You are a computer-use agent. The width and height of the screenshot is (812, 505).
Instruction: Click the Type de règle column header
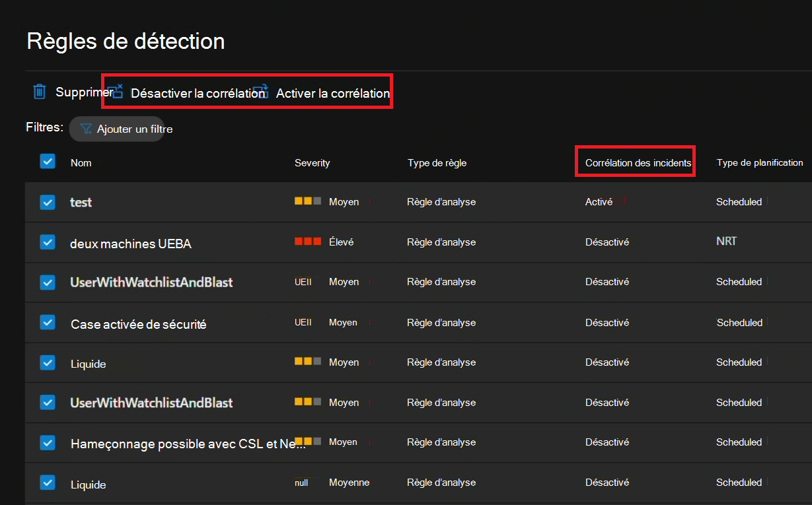pos(437,162)
